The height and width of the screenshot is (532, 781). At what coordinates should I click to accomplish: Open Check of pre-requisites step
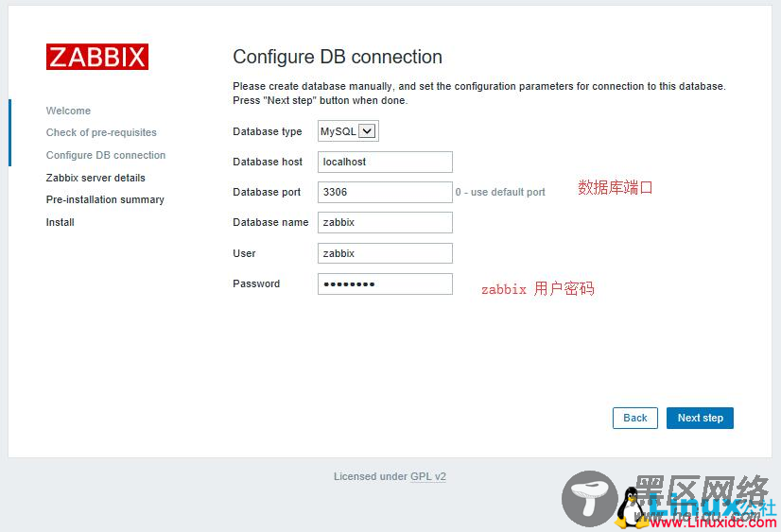[x=101, y=133]
